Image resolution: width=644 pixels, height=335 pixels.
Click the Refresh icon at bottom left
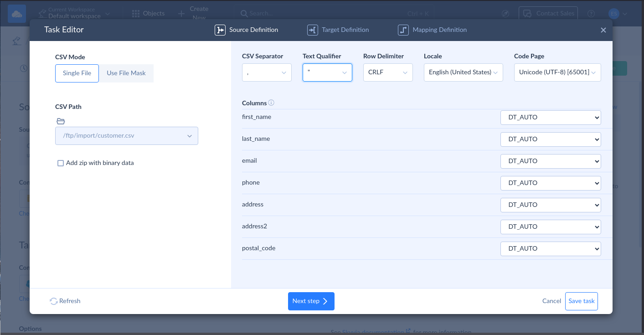(53, 301)
